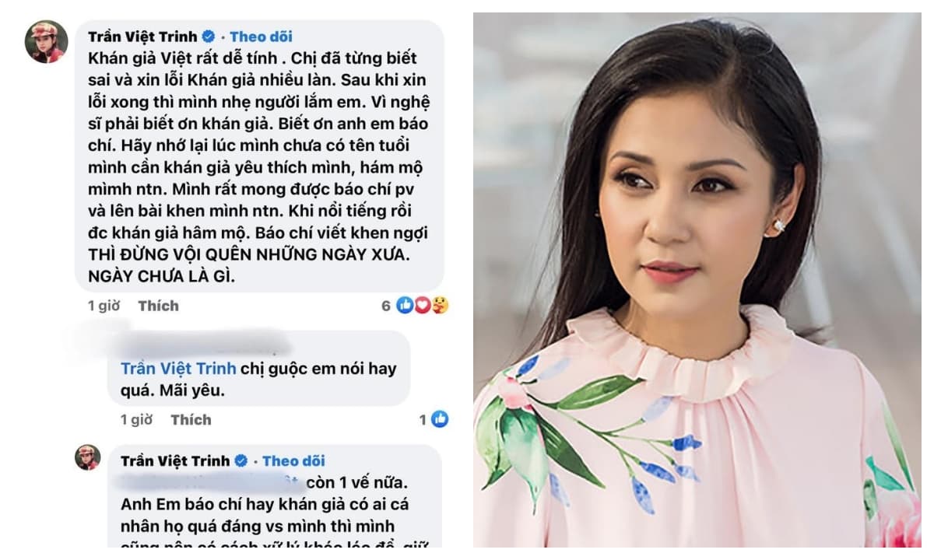Follow via Theo dõi in the first comment
Viewport: 934px width, 560px height.
click(x=262, y=37)
